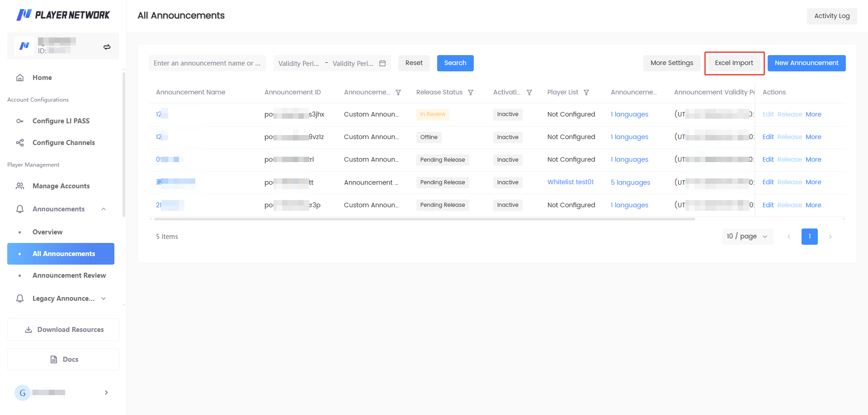The image size is (868, 415).
Task: Click the G user avatar
Action: (x=23, y=393)
